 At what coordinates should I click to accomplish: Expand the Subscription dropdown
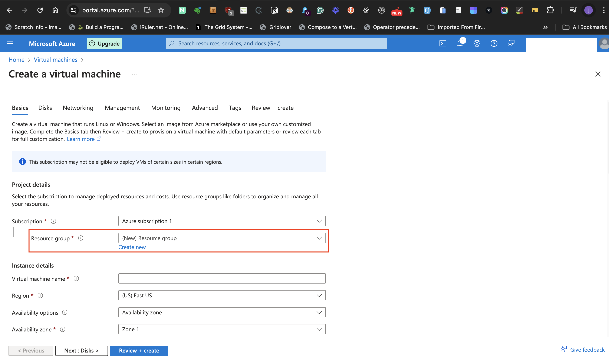pos(222,221)
